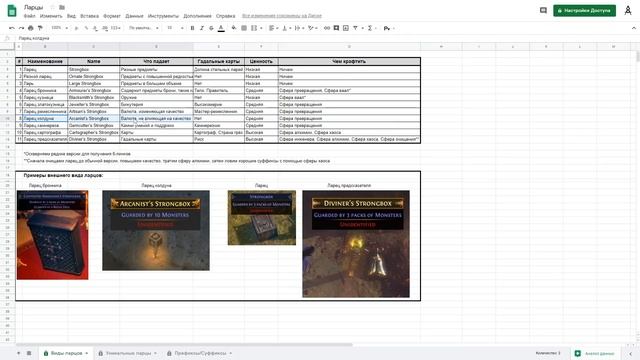Switch to the Уникальные ларцы sheet tab
Image resolution: width=640 pixels, height=360 pixels.
[128, 353]
